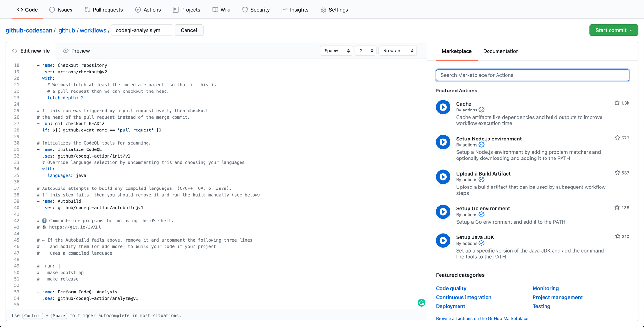Switch to the Preview tab
644x327 pixels.
pyautogui.click(x=76, y=51)
